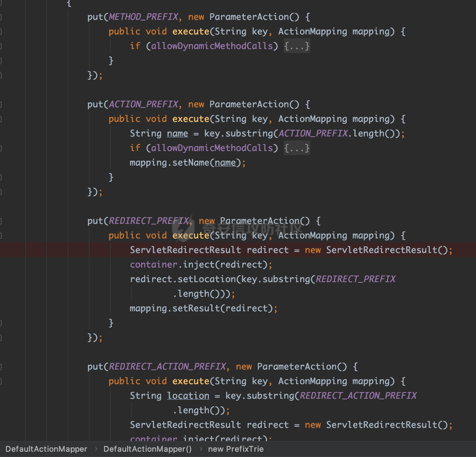Click container field in container.inject(redirect) line

[x=153, y=265]
